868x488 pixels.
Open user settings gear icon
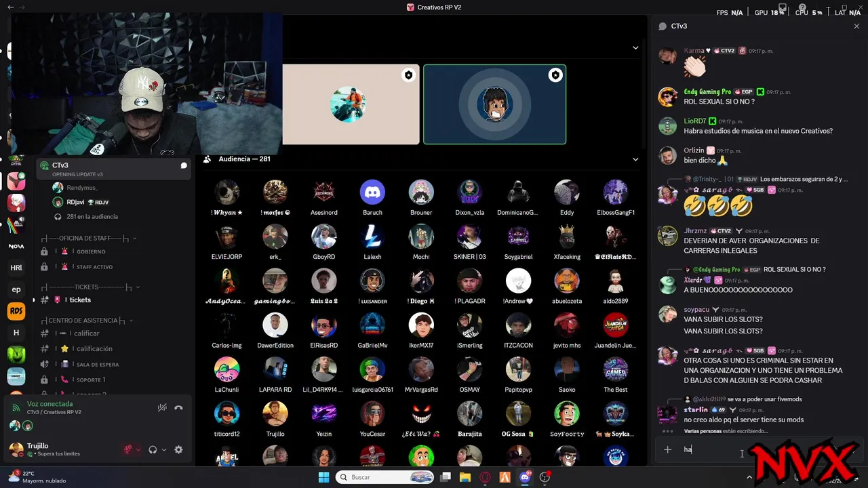coord(178,449)
